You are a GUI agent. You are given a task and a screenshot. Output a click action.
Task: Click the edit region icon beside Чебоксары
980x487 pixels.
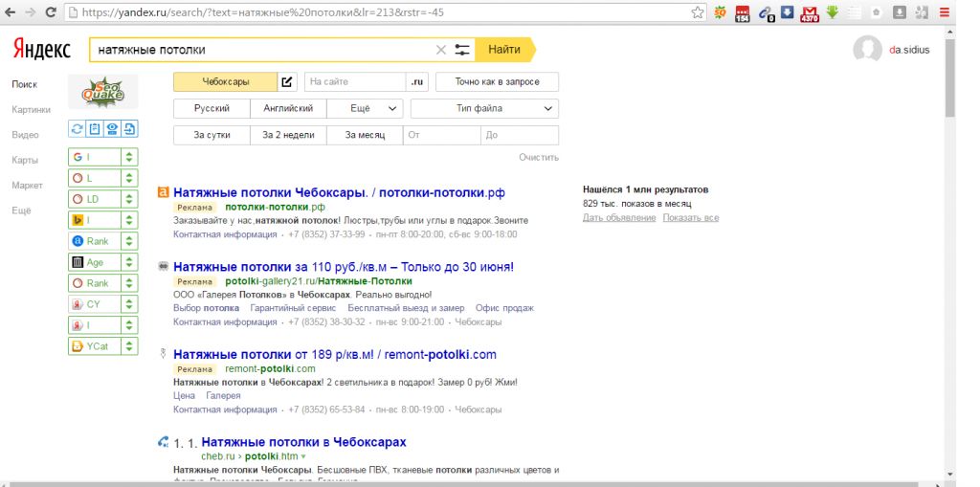pos(288,82)
